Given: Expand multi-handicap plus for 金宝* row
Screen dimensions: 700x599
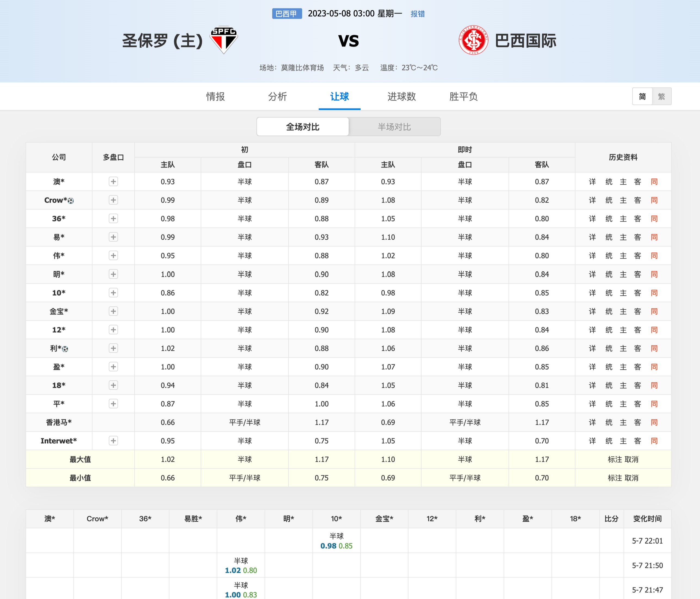Looking at the screenshot, I should click(113, 311).
